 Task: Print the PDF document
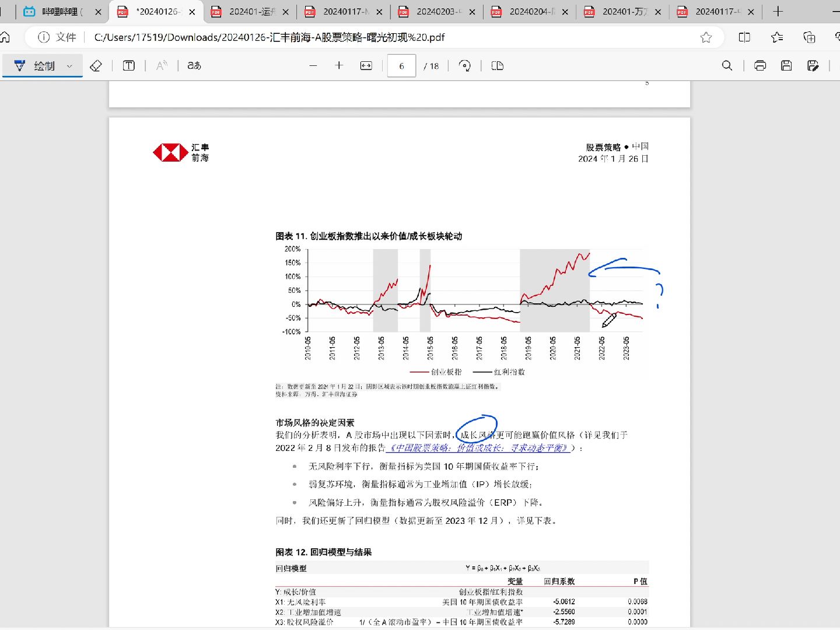point(760,66)
